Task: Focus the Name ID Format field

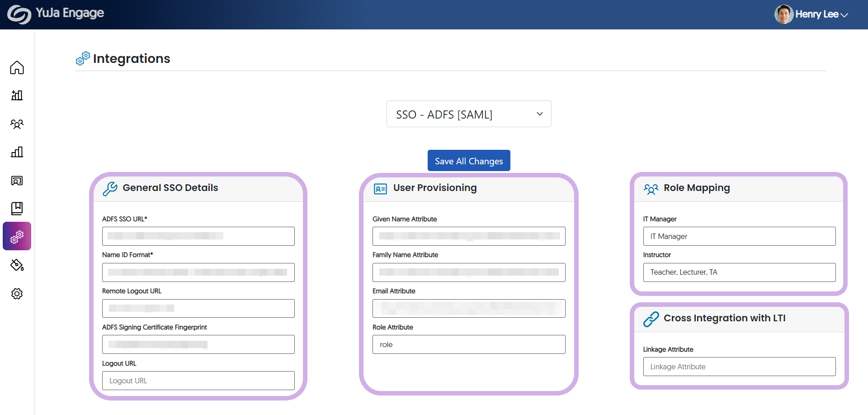Action: (x=198, y=272)
